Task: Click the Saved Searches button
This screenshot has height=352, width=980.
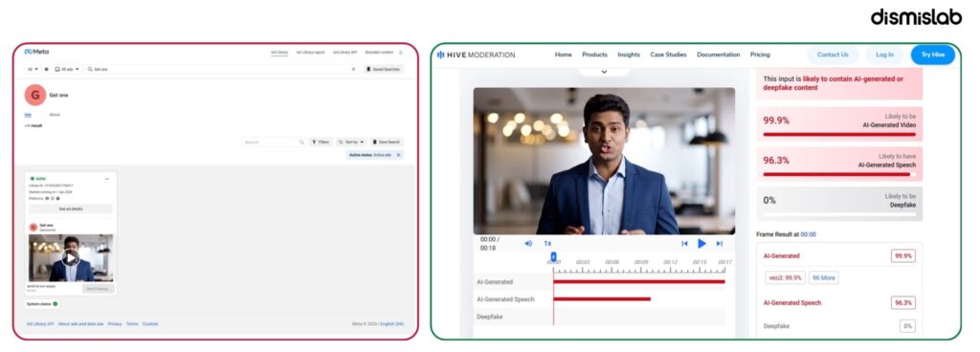Action: [384, 69]
